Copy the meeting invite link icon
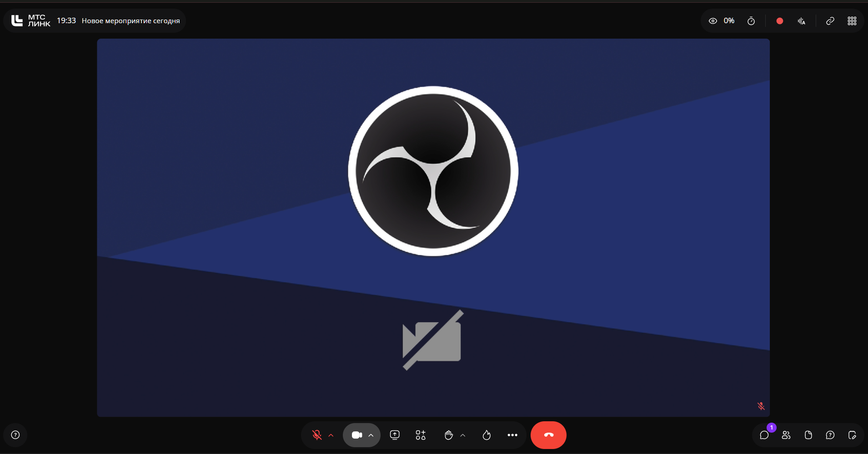Image resolution: width=868 pixels, height=454 pixels. [830, 21]
